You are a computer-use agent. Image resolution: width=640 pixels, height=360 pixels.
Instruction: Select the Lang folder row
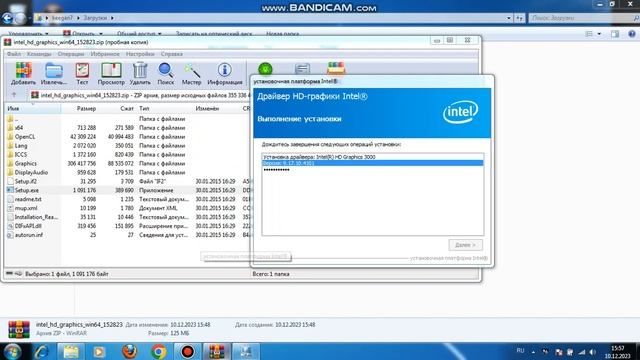[x=127, y=146]
